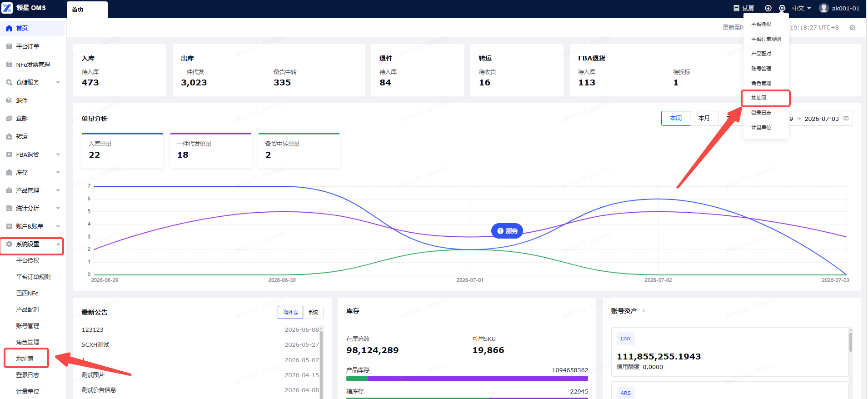Open the date range calendar icon
The image size is (868, 399).
point(846,119)
